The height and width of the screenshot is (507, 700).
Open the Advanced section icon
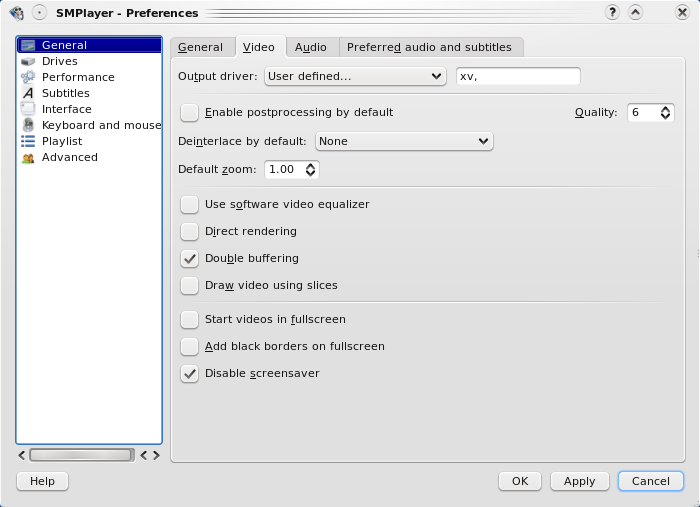point(28,157)
